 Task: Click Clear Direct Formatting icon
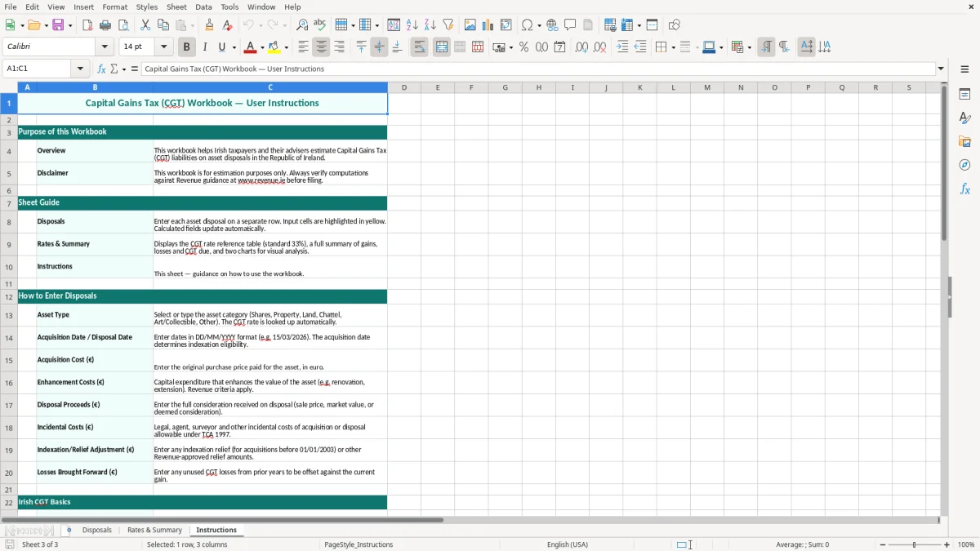coord(228,25)
